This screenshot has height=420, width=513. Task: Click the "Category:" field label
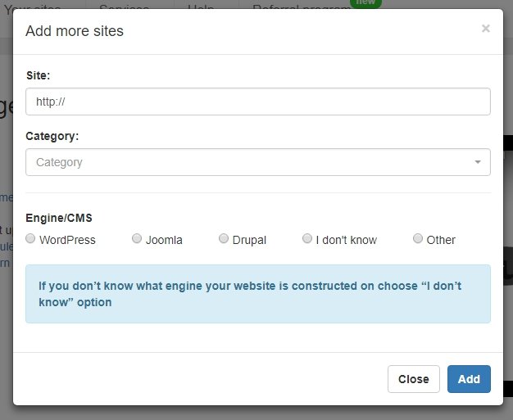pyautogui.click(x=52, y=136)
